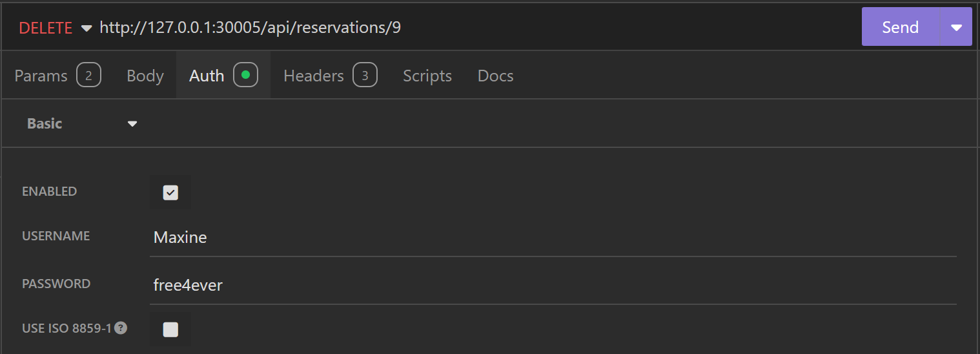The height and width of the screenshot is (354, 980).
Task: Show the Docs tab
Action: tap(495, 76)
